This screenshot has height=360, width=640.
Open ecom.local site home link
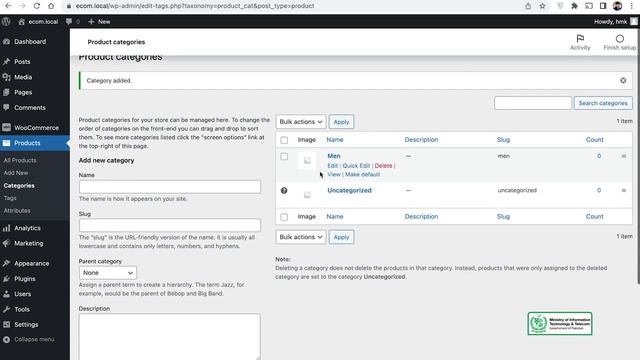coord(38,22)
